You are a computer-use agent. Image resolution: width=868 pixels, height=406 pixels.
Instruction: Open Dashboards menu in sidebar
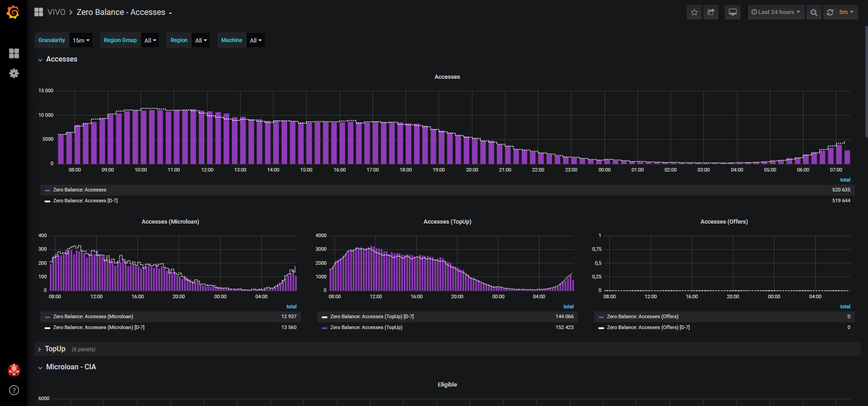pyautogui.click(x=14, y=53)
